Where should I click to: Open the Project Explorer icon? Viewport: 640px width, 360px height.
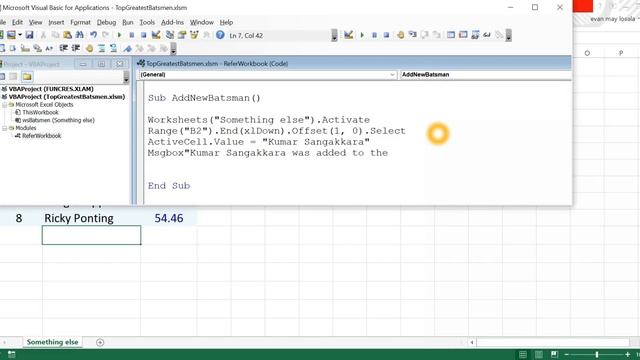[x=169, y=35]
